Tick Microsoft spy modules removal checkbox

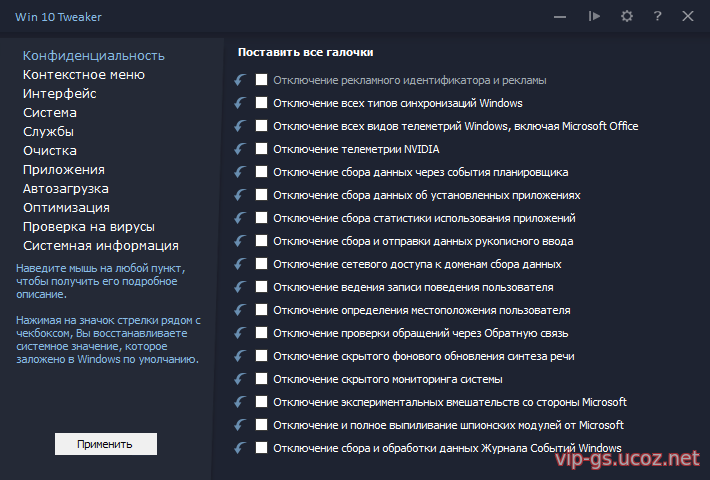click(x=261, y=424)
